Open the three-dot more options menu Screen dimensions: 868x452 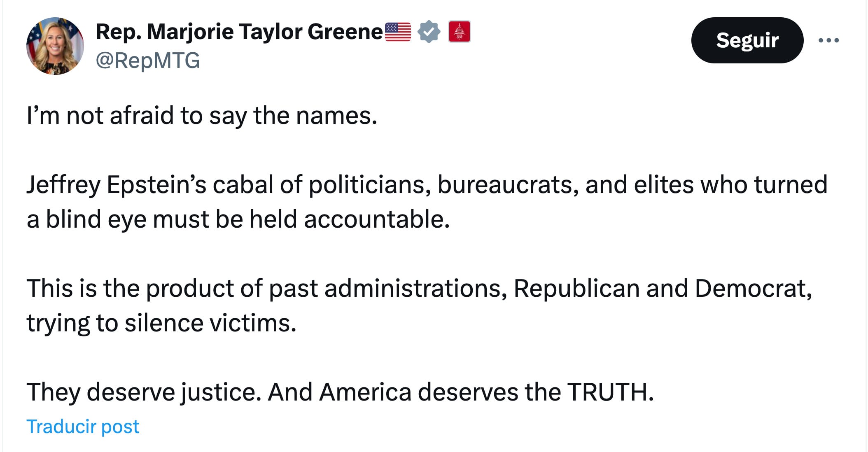pos(828,40)
